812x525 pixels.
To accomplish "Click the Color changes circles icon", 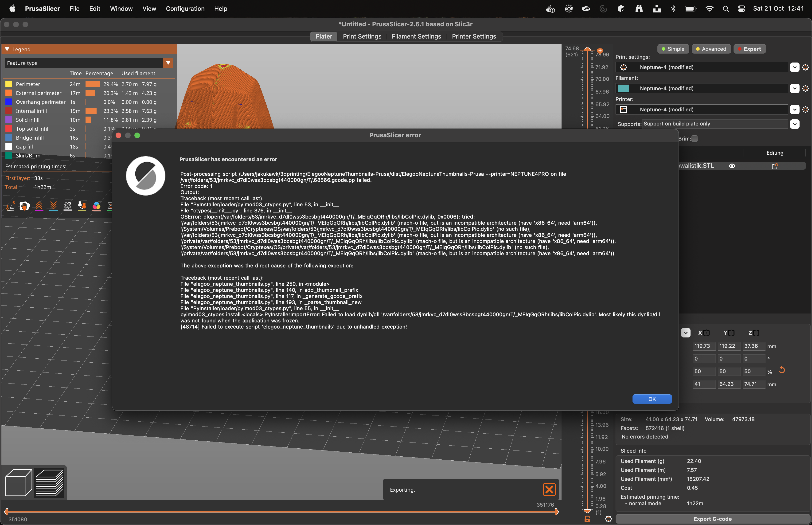I will click(x=97, y=206).
